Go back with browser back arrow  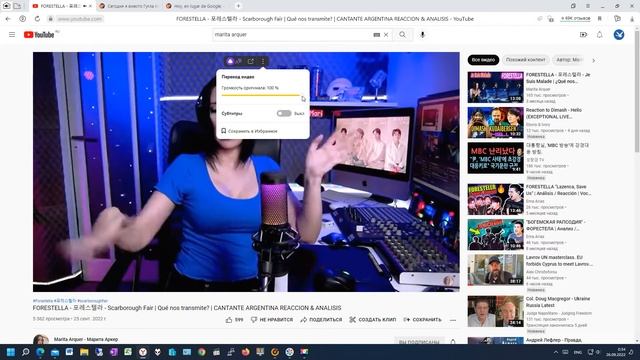[8, 19]
